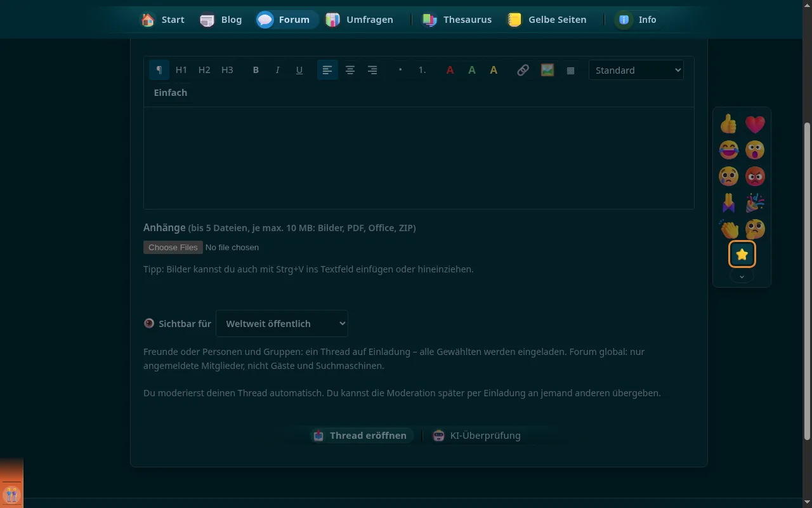
Task: Toggle underline formatting
Action: [299, 70]
